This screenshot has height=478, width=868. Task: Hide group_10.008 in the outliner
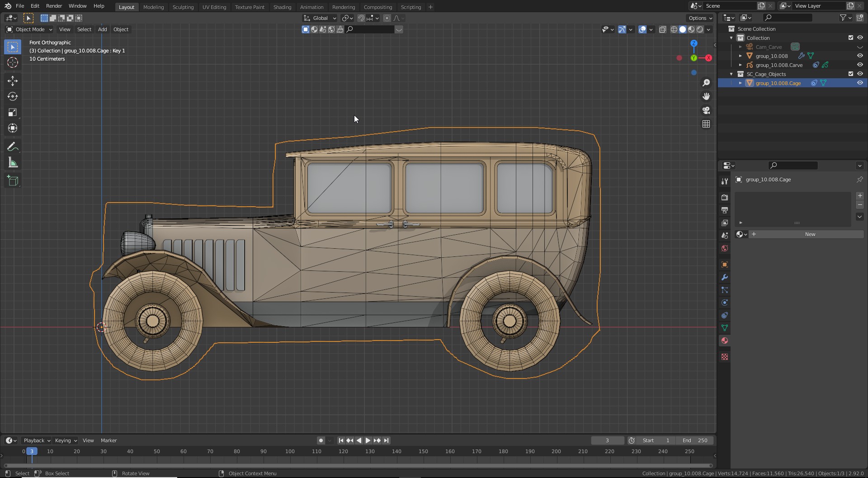[x=860, y=56]
